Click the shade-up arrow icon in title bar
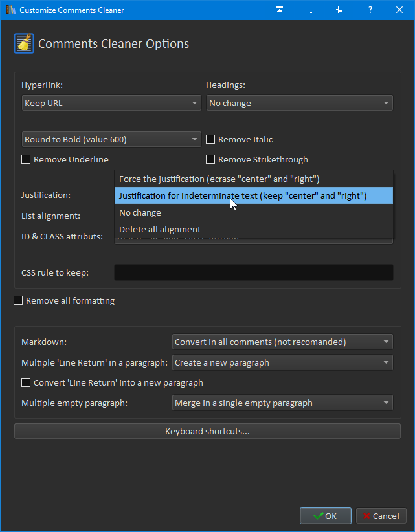The image size is (415, 532). [279, 10]
